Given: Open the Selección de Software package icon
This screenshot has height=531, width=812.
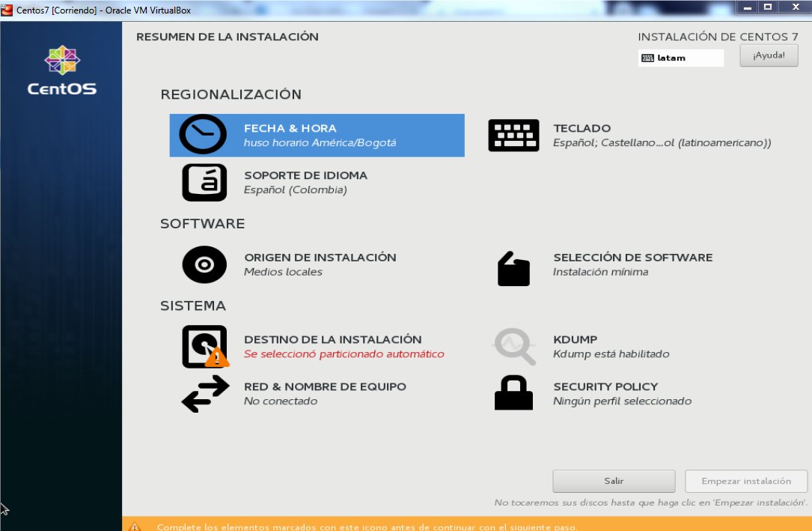Looking at the screenshot, I should pos(513,268).
